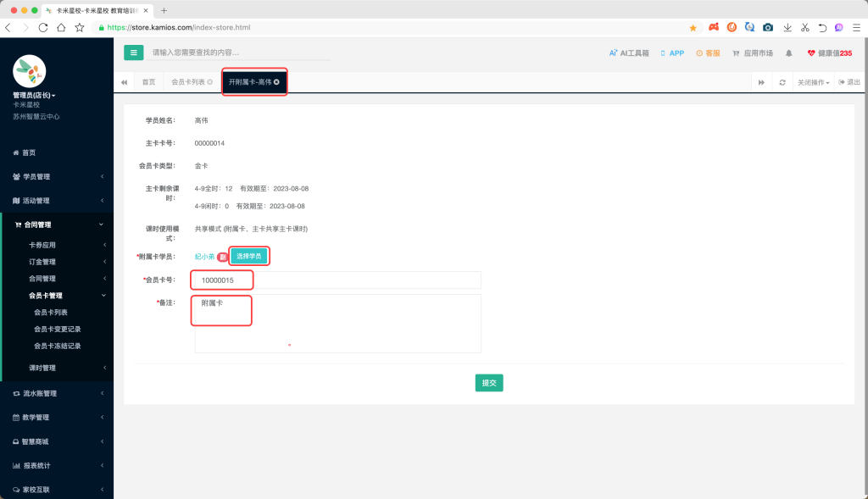Viewport: 868px width, 499px height.
Task: Bookmark page with the star outline icon
Action: pyautogui.click(x=80, y=27)
